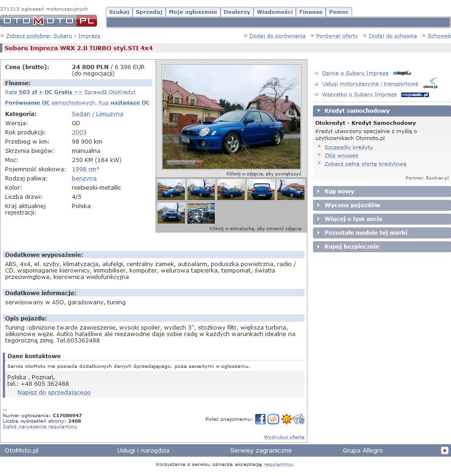Open Zobacz pełną ofertę kredytową
Image resolution: width=451 pixels, height=476 pixels.
(x=365, y=164)
